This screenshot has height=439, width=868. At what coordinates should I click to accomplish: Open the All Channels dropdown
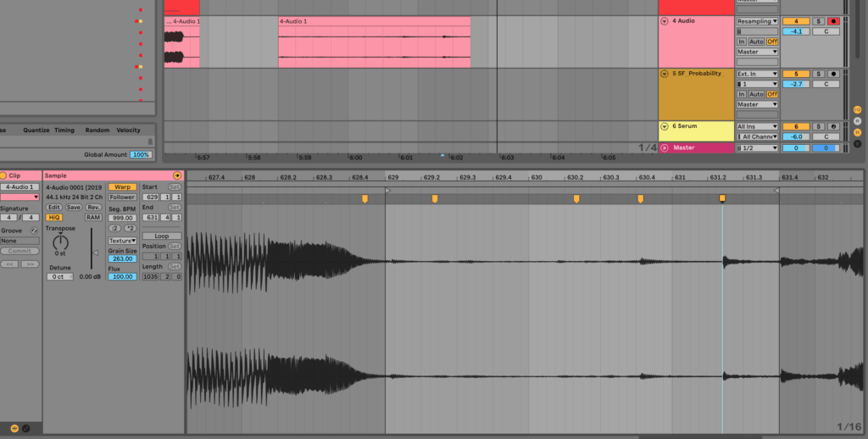[757, 136]
